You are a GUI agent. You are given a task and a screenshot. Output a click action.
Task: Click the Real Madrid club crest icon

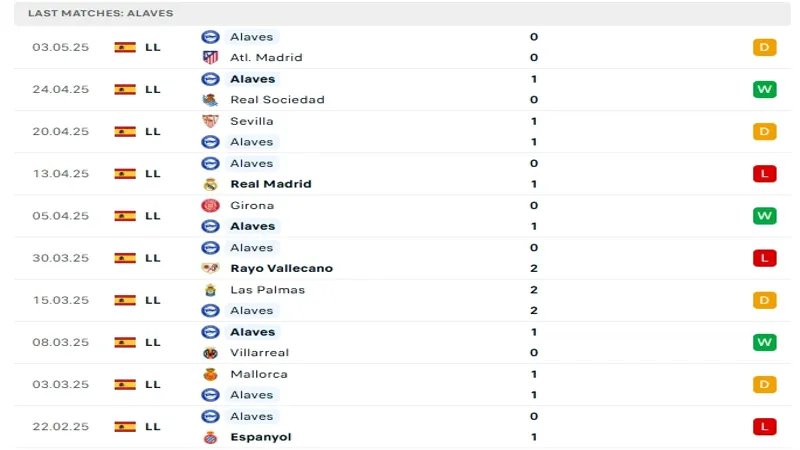point(210,184)
